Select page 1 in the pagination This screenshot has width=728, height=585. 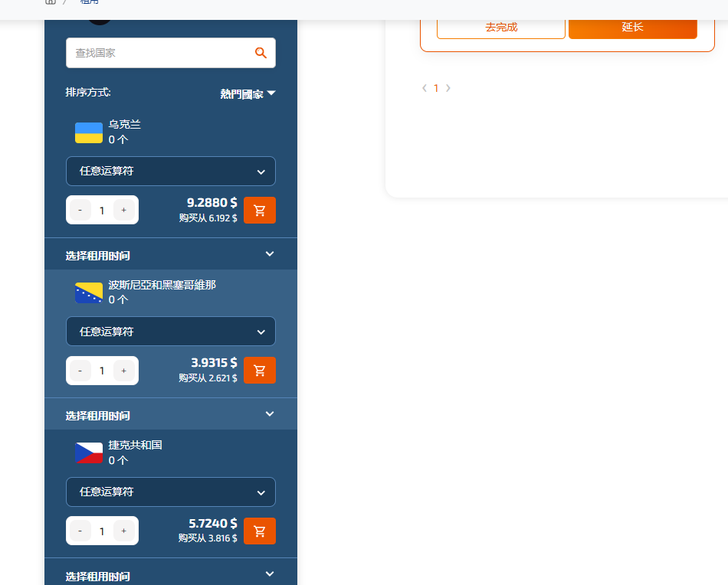click(435, 88)
